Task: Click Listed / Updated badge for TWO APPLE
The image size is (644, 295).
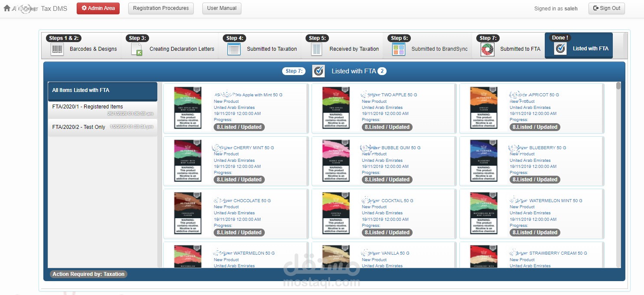Action: click(387, 127)
